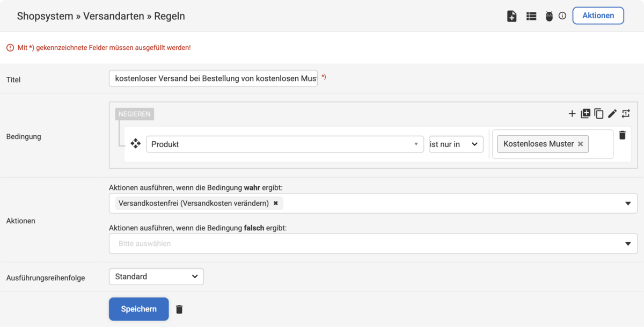Open the false-condition 'Bitte auswählen' dropdown
The height and width of the screenshot is (327, 644).
tap(373, 243)
